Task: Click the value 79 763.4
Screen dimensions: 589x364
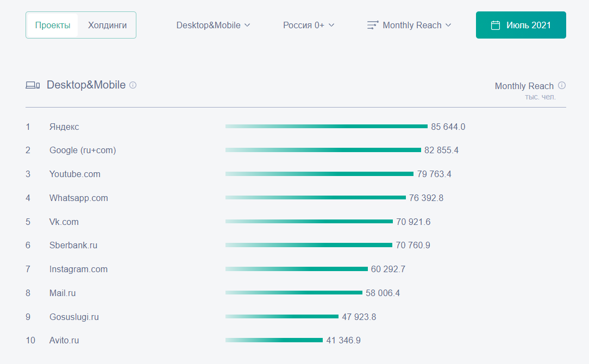Action: (434, 174)
